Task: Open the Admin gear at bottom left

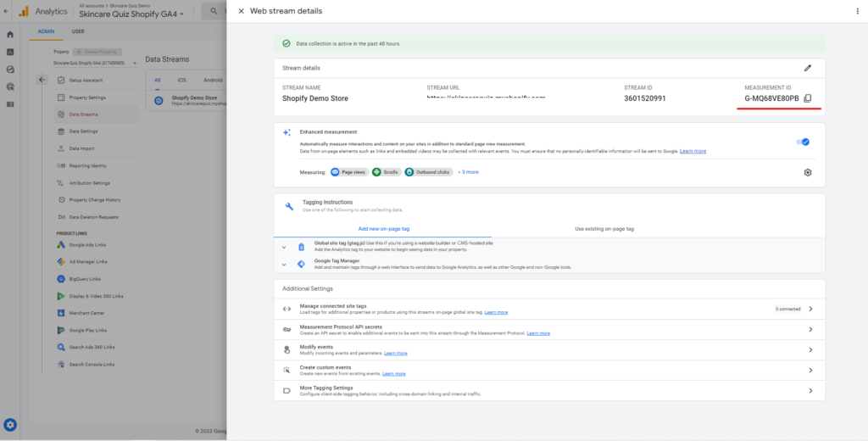Action: [10, 425]
